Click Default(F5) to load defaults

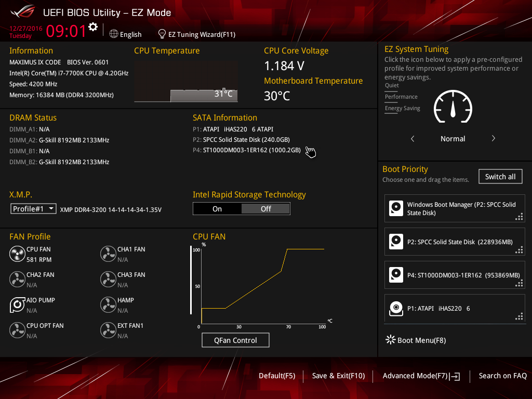point(277,376)
